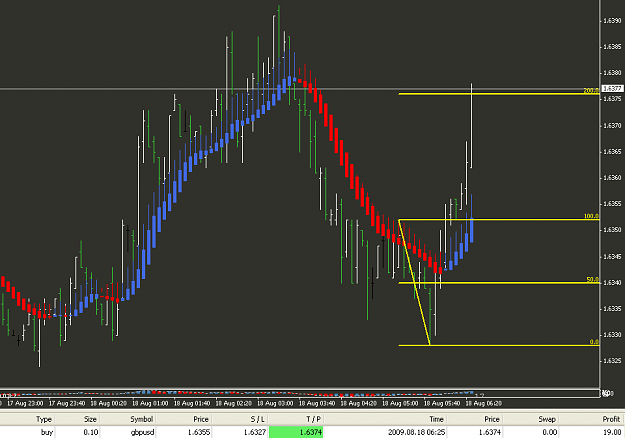Select the 0.0 Fibonacci level label
The height and width of the screenshot is (438, 625).
(x=594, y=342)
